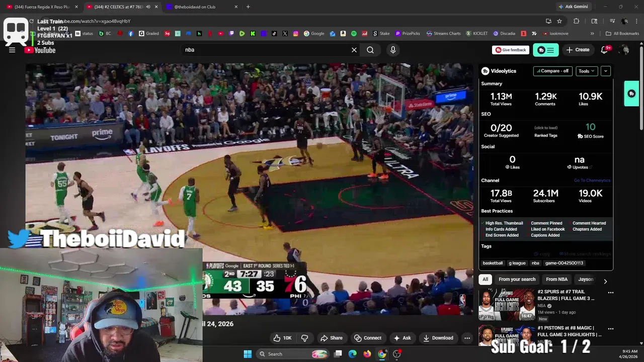Open the Videolytics Tools dropdown
The height and width of the screenshot is (362, 644).
(x=587, y=71)
